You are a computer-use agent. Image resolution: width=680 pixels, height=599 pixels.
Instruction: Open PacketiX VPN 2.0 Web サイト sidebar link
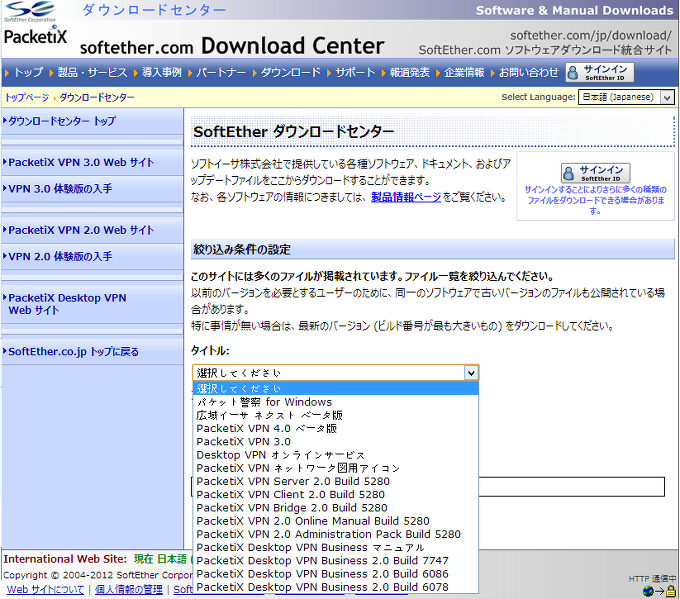[81, 230]
